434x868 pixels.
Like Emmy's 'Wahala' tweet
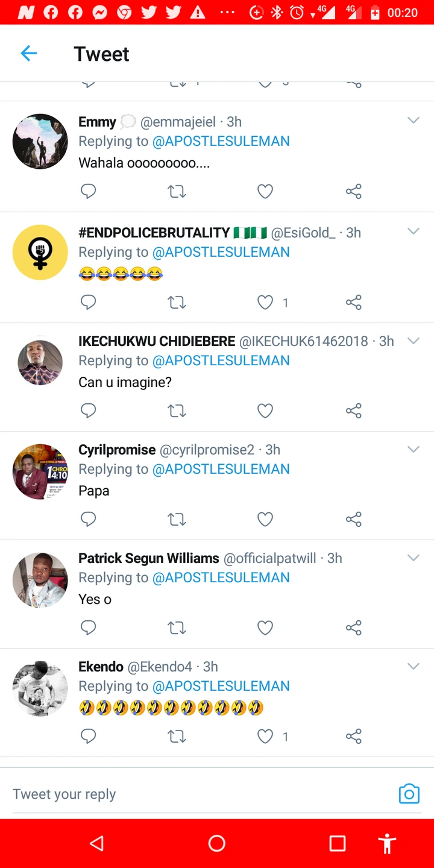click(x=265, y=192)
